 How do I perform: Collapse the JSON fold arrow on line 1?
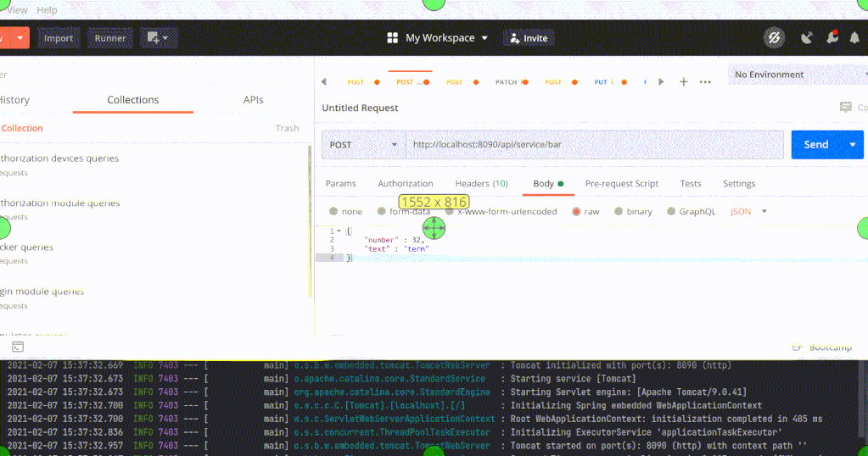click(x=339, y=231)
